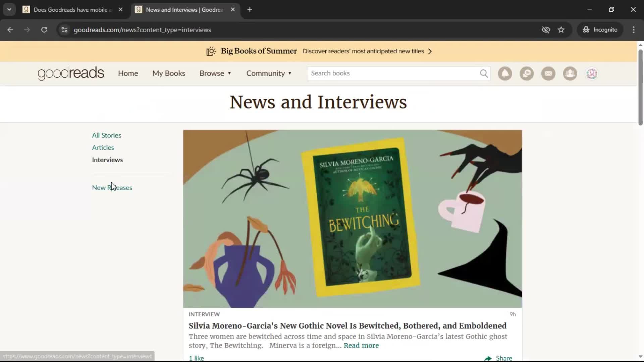The height and width of the screenshot is (362, 644).
Task: Open the messages envelope icon
Action: pyautogui.click(x=548, y=73)
